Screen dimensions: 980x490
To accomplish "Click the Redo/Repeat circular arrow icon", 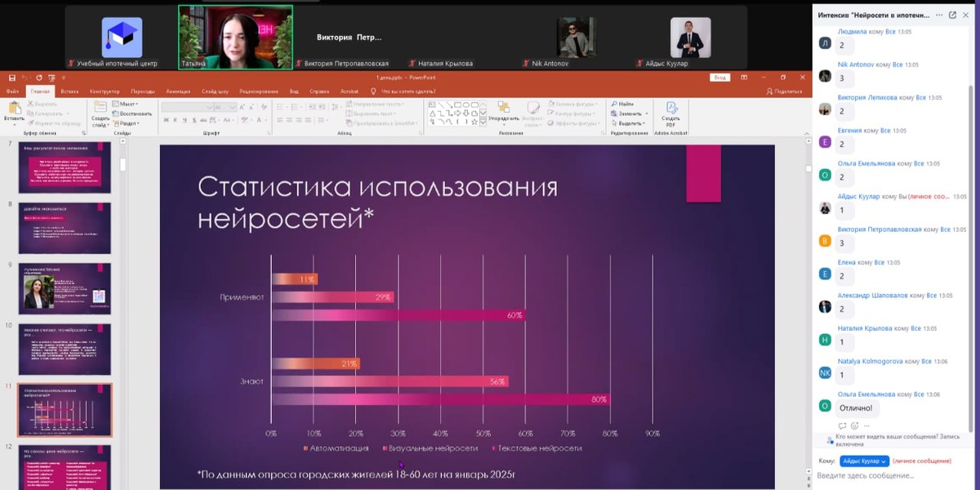I will (x=41, y=78).
